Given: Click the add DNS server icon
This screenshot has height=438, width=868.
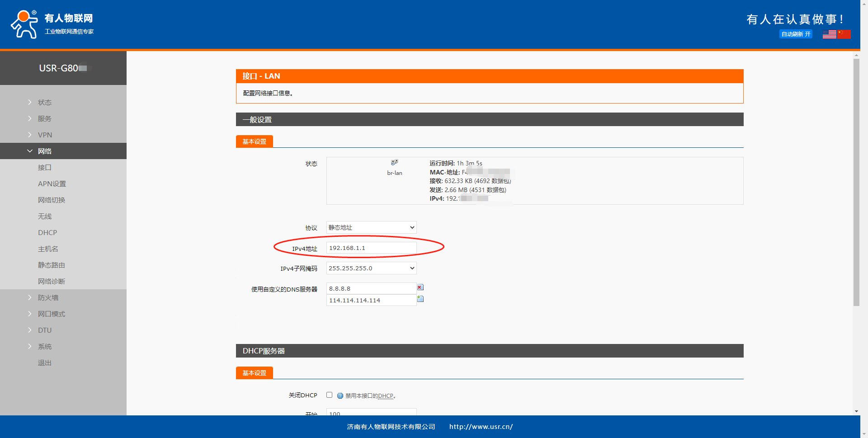Looking at the screenshot, I should pos(420,299).
